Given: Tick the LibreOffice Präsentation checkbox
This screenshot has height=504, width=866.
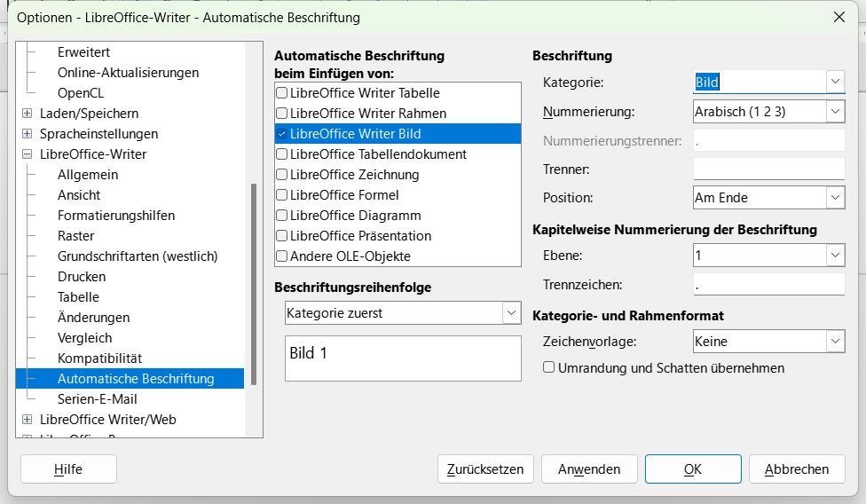Looking at the screenshot, I should point(281,236).
